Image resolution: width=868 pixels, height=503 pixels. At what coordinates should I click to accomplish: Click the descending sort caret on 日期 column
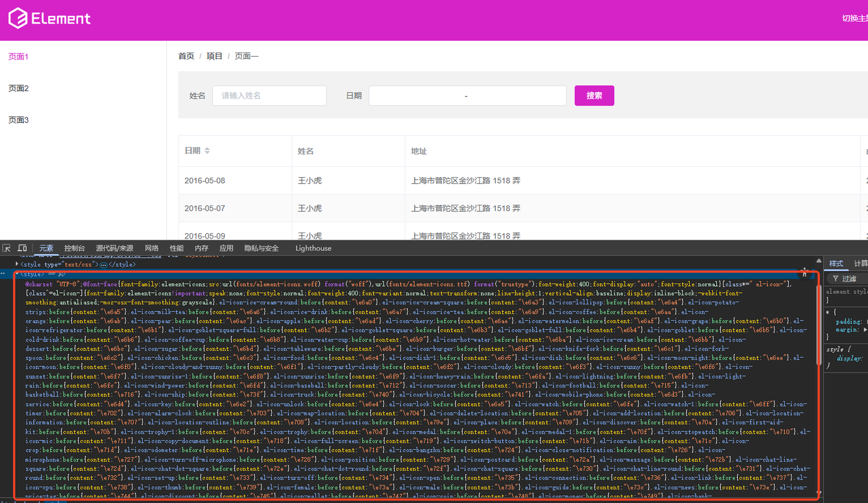click(207, 152)
